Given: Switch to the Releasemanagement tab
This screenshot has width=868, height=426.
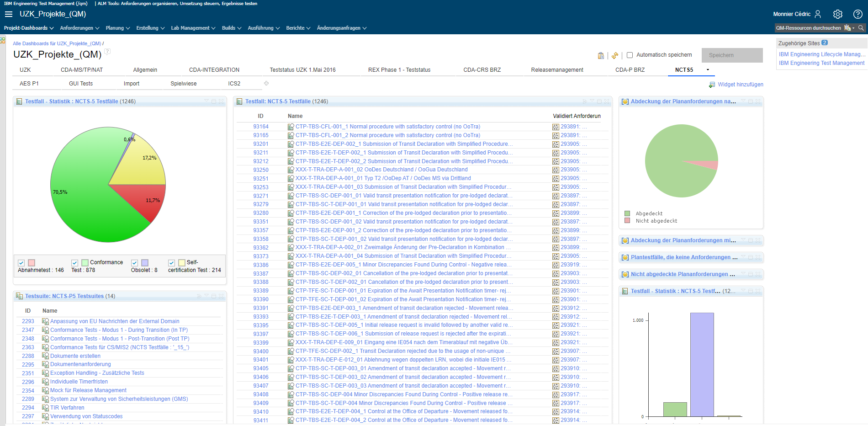Looking at the screenshot, I should 556,70.
